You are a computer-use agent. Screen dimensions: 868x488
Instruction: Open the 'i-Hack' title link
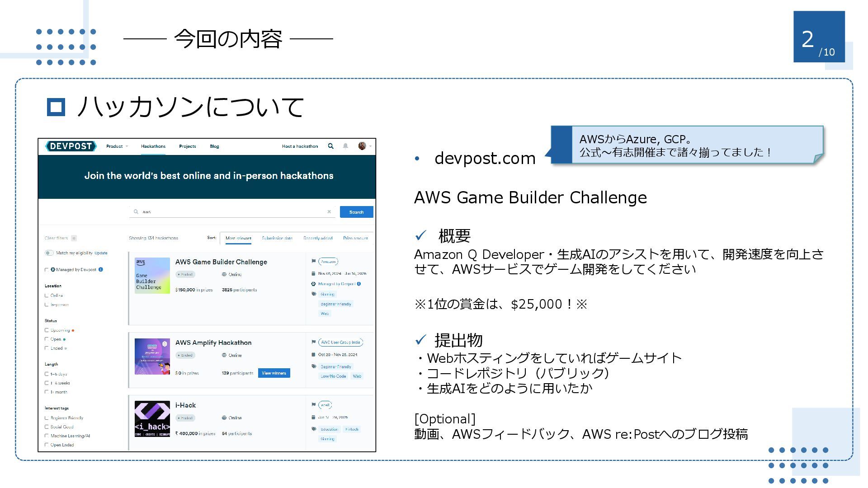185,405
